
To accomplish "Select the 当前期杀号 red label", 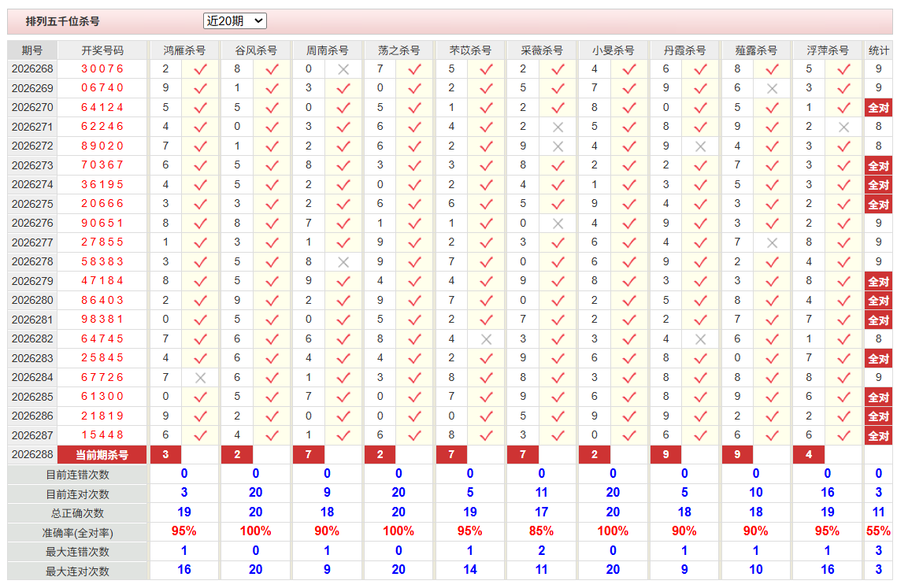I will pyautogui.click(x=102, y=455).
